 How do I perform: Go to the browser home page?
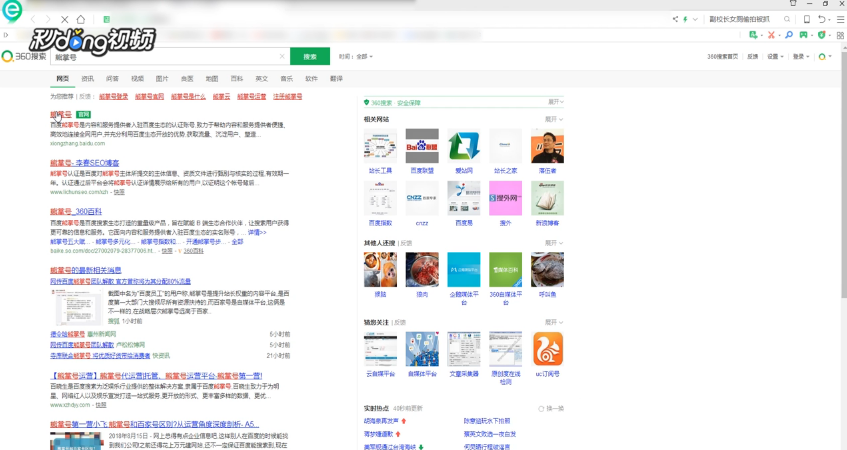coord(80,19)
